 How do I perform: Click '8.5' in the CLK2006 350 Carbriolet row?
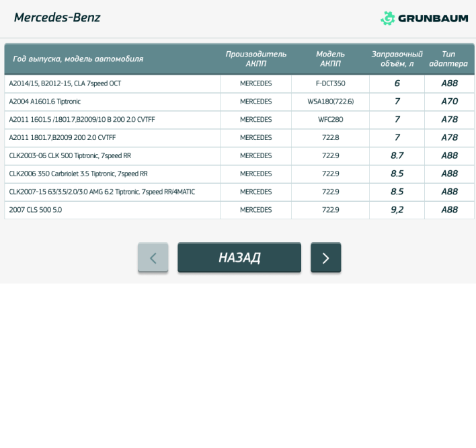[x=397, y=174]
